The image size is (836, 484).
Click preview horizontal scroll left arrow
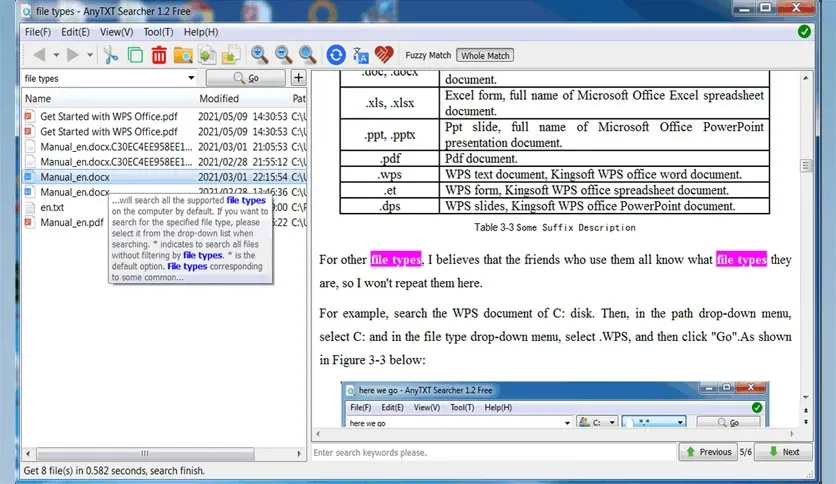pos(318,434)
